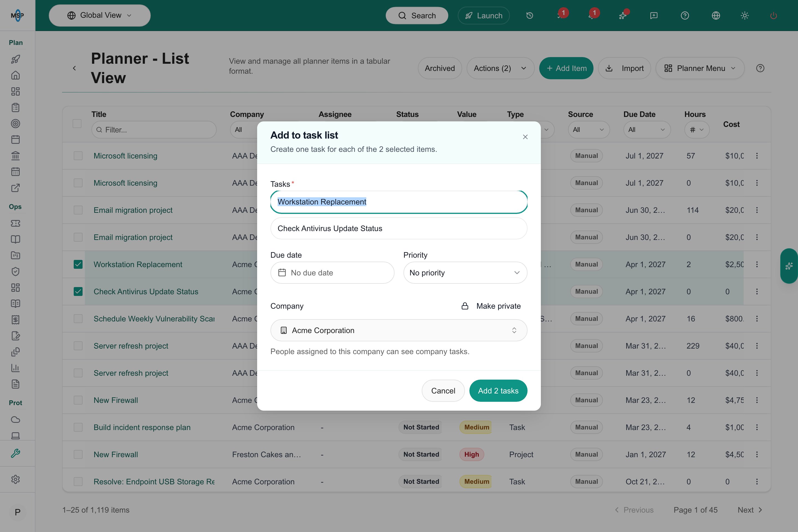Click the Title Filter search field
The width and height of the screenshot is (798, 532).
click(x=154, y=130)
